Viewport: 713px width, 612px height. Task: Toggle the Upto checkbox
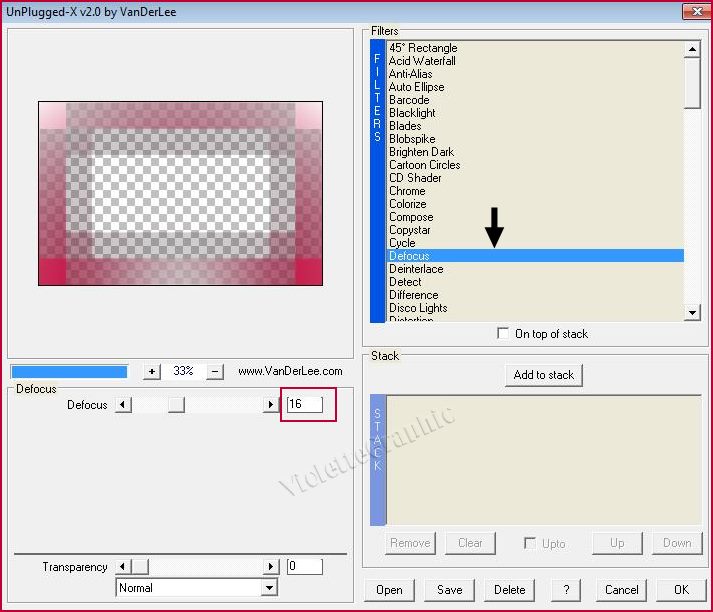tap(530, 543)
